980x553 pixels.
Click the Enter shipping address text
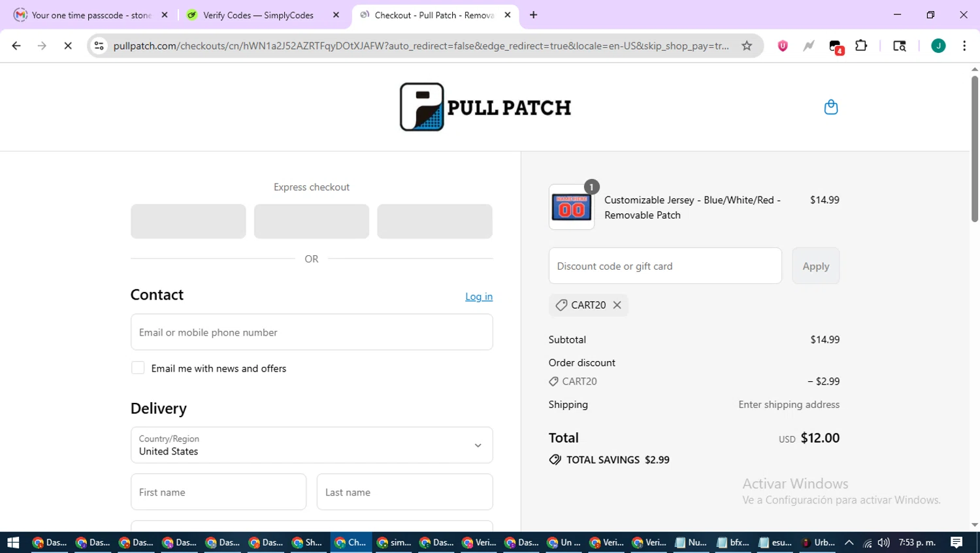[789, 405]
